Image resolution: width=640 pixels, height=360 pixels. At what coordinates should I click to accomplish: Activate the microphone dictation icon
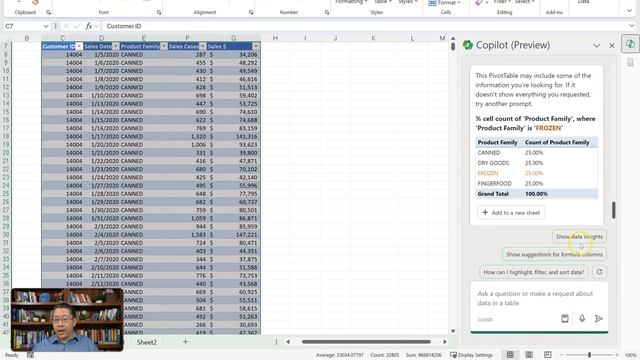[582, 318]
